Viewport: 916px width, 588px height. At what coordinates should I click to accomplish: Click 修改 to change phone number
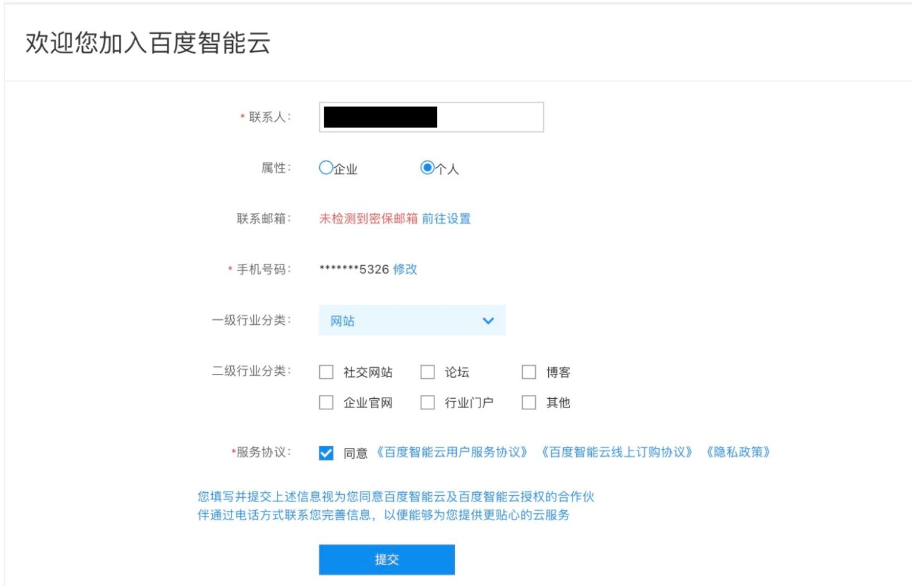click(405, 269)
